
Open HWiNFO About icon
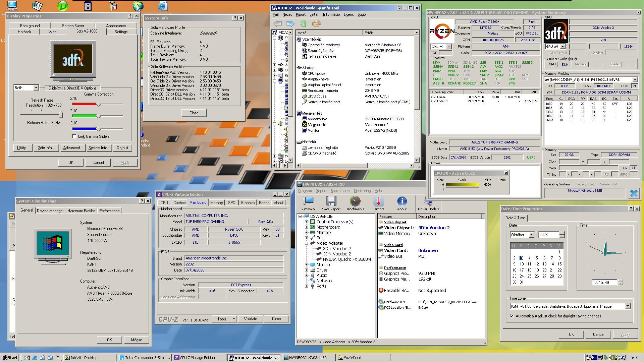pyautogui.click(x=402, y=203)
